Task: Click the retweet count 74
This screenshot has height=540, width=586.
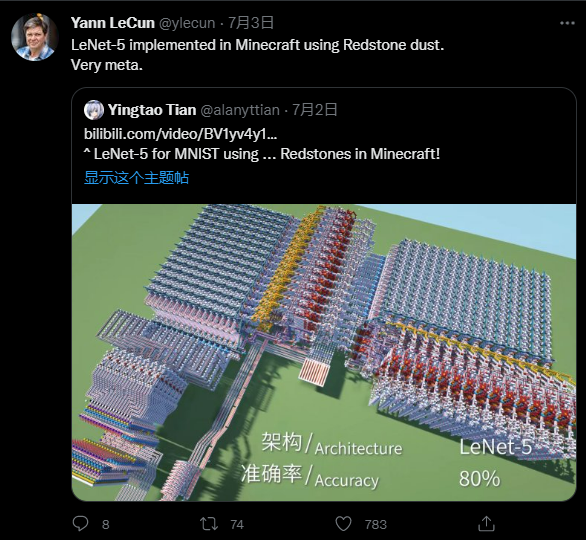Action: [x=237, y=525]
